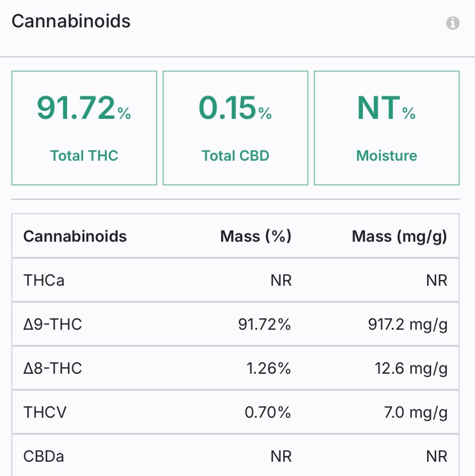This screenshot has width=475, height=476.
Task: Click the Cannabinoids section heading
Action: (71, 21)
